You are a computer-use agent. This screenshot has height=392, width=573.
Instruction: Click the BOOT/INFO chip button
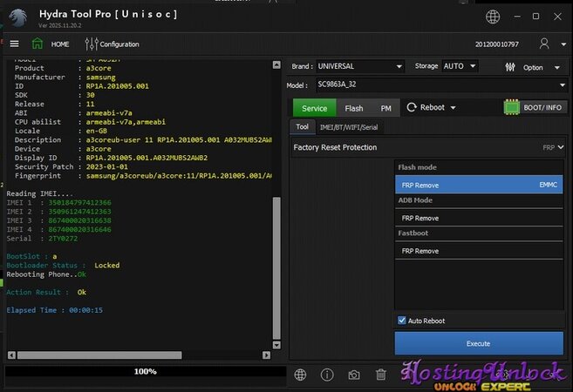tap(535, 108)
